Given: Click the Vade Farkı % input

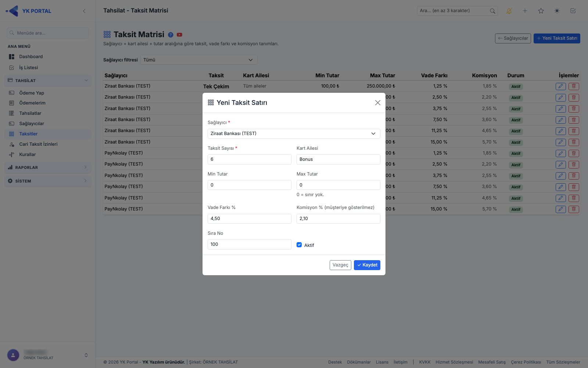Looking at the screenshot, I should [x=249, y=219].
